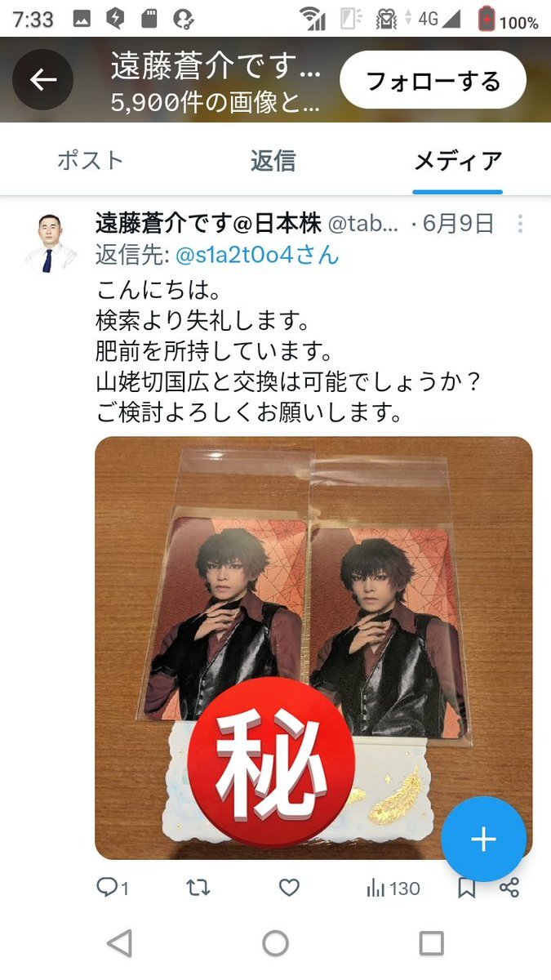Image resolution: width=551 pixels, height=980 pixels.
Task: Open the 遠藤蒼介です@日本株 display name
Action: point(209,223)
